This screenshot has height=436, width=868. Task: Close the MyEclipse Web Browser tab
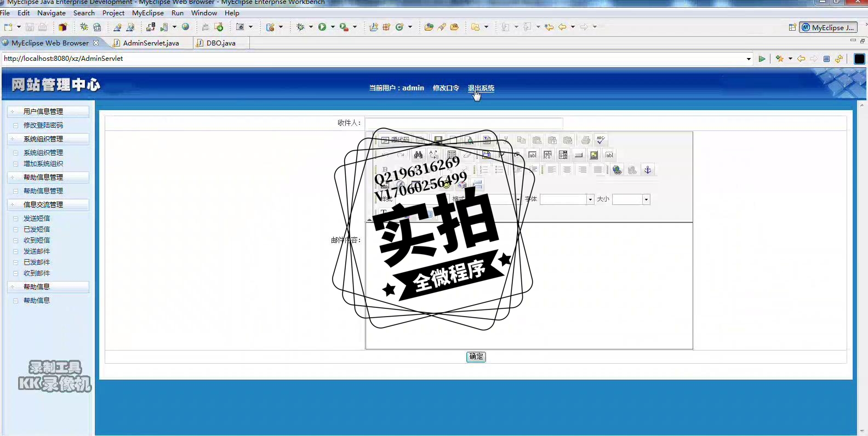pyautogui.click(x=96, y=43)
